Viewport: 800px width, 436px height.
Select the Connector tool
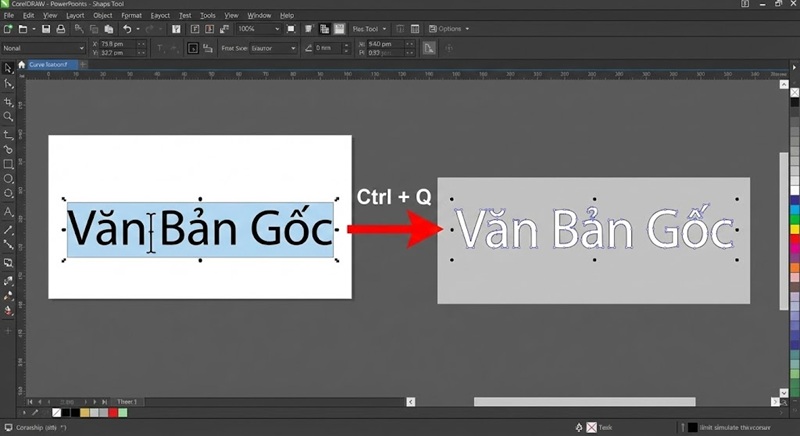pyautogui.click(x=8, y=245)
